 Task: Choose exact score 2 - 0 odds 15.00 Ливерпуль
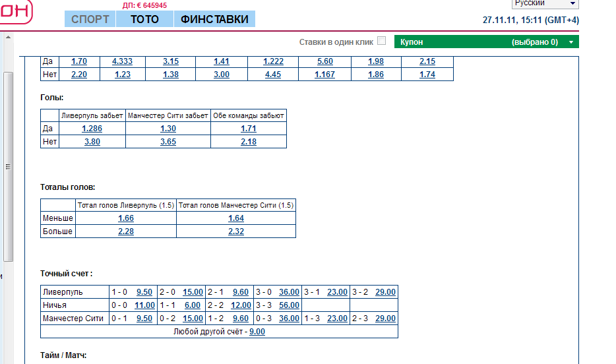tap(193, 291)
